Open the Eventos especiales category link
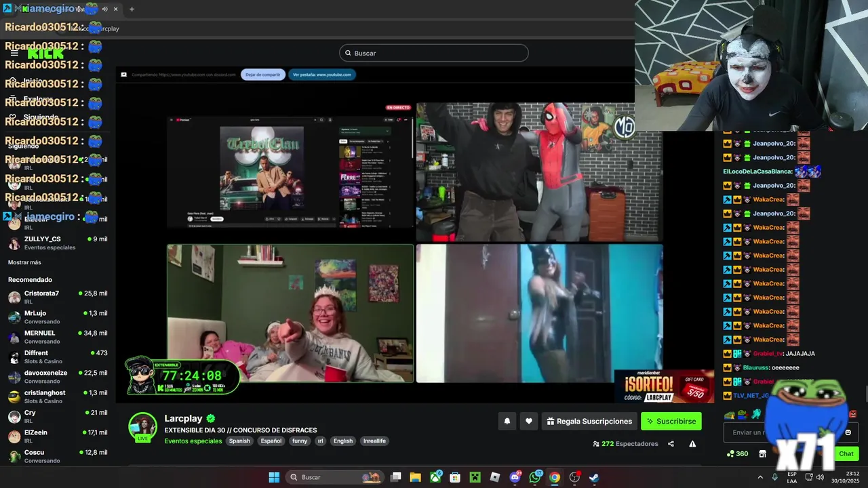Screen dimensions: 868x488 pyautogui.click(x=193, y=441)
